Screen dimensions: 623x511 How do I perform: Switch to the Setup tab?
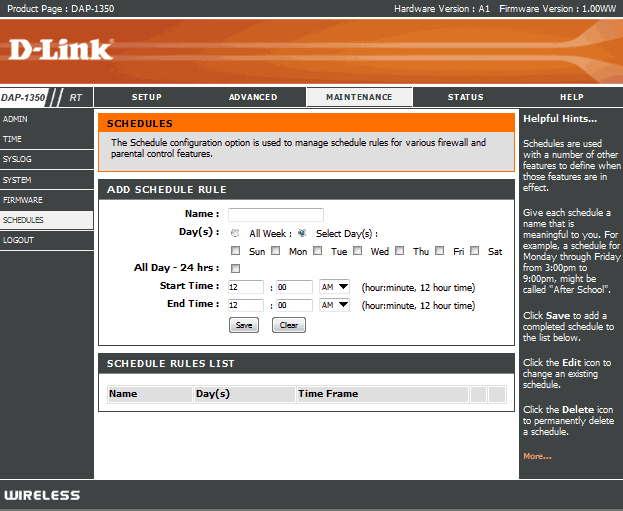146,97
